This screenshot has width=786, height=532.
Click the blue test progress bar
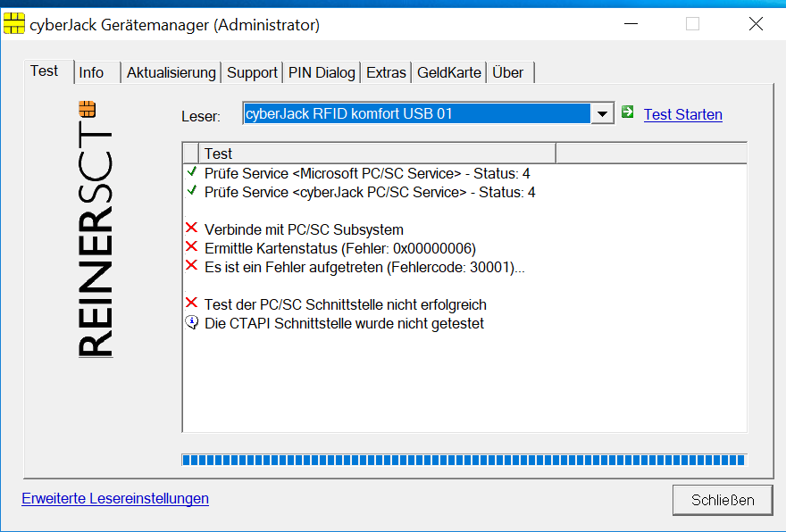pyautogui.click(x=464, y=460)
